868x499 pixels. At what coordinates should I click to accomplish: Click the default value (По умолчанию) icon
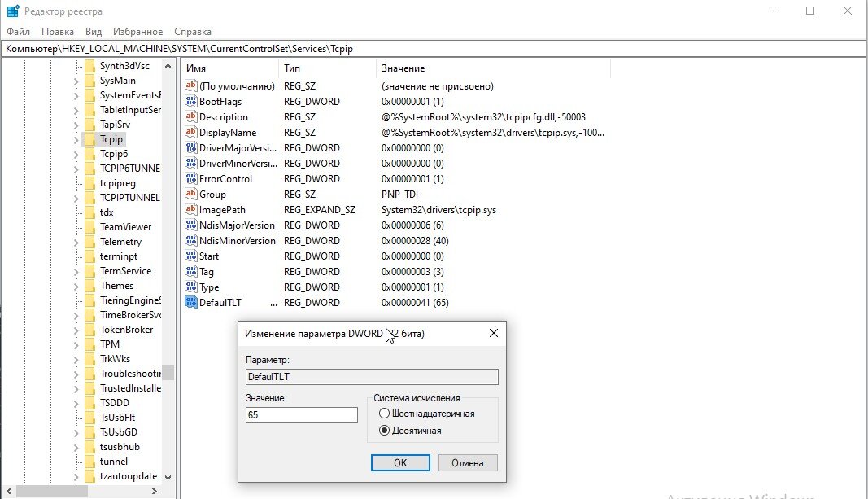(191, 85)
